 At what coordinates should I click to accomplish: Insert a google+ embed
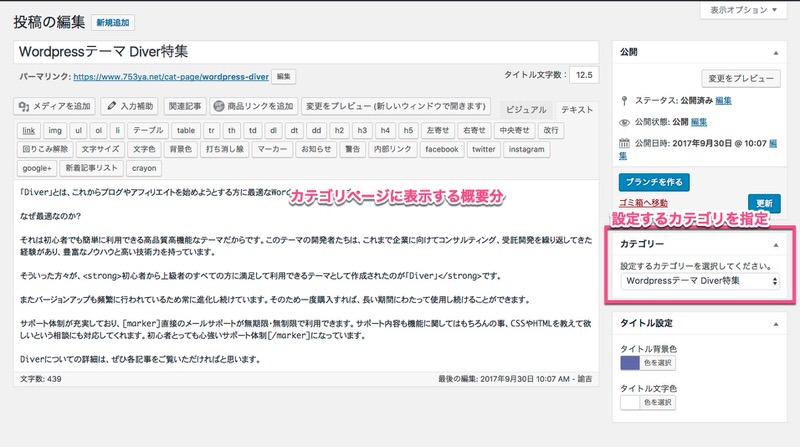(37, 168)
